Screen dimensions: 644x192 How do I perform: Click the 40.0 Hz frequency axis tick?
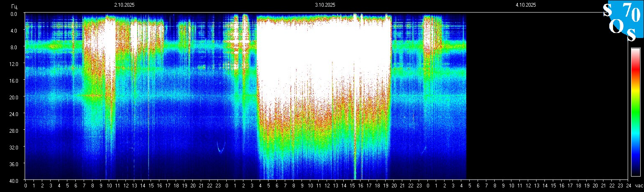(14, 181)
